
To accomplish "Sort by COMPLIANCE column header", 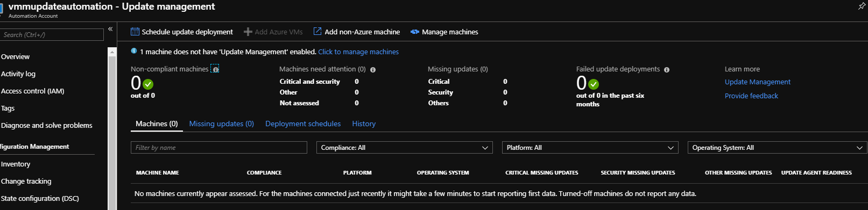I will tap(264, 173).
